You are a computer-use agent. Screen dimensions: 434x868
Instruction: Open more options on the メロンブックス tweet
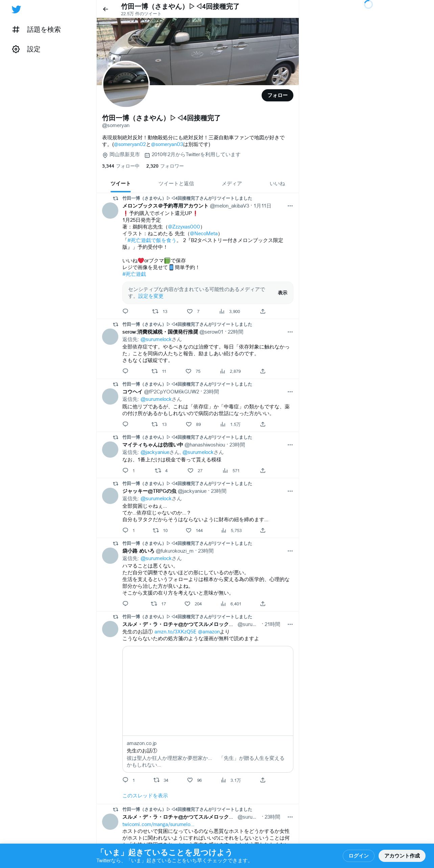(x=290, y=206)
